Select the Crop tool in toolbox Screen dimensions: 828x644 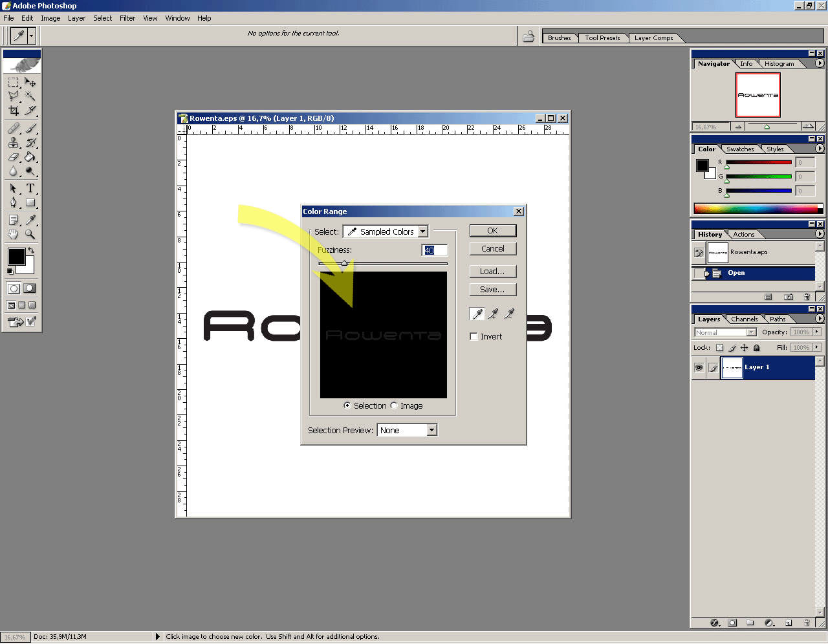point(14,111)
